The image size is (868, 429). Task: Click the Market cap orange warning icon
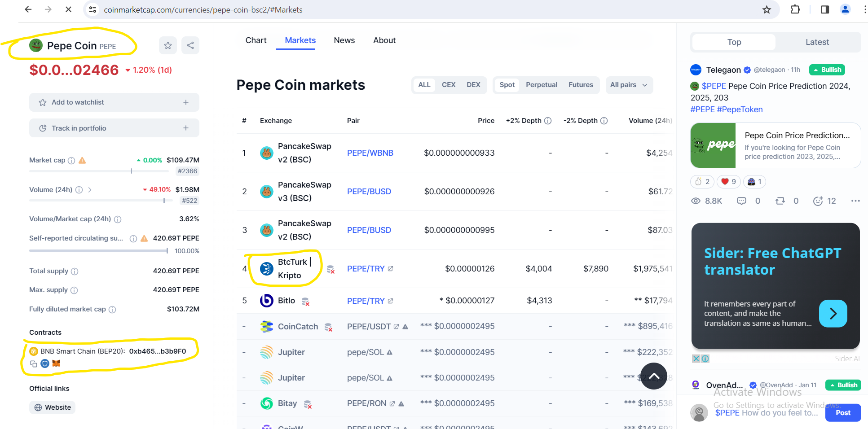tap(82, 160)
